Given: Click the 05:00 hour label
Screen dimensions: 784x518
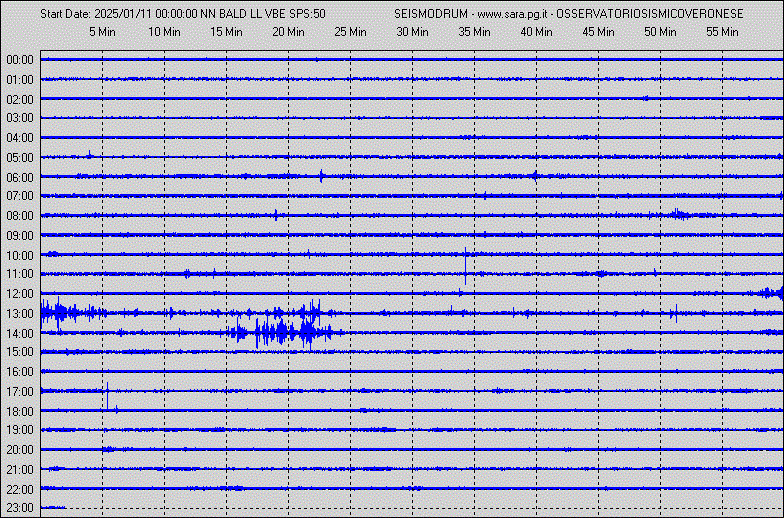Looking at the screenshot, I should tap(20, 158).
